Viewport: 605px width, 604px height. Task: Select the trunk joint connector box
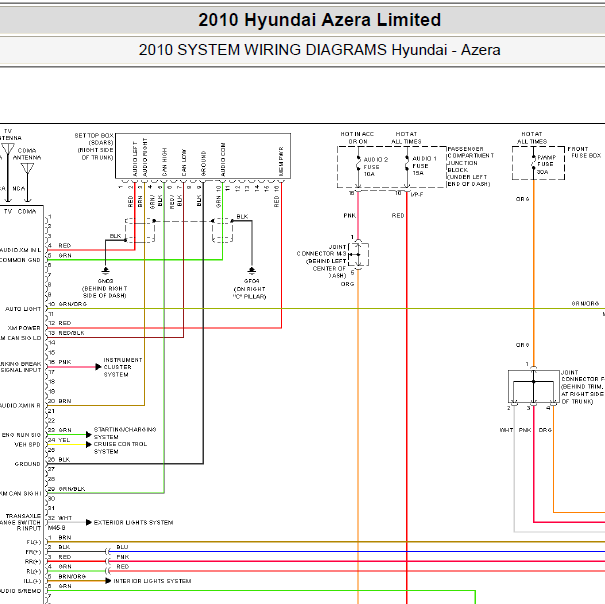coord(534,386)
